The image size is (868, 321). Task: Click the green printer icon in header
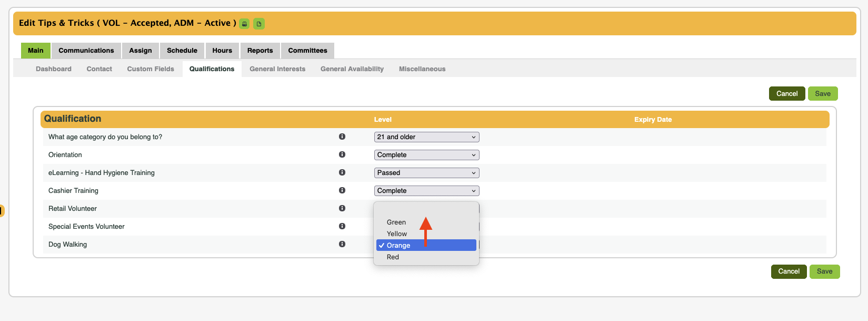[x=244, y=24]
